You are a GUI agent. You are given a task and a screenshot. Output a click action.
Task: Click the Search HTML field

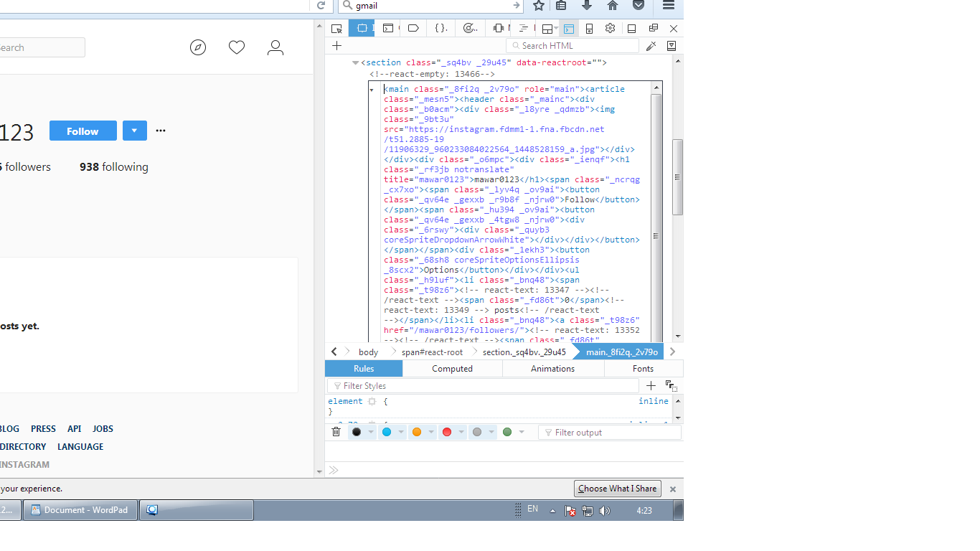pyautogui.click(x=573, y=46)
